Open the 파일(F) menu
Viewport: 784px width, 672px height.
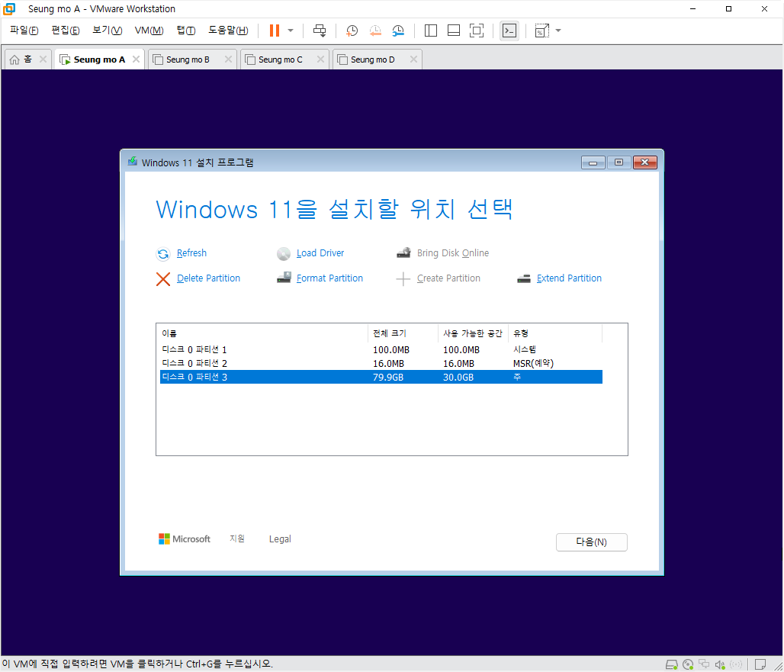pyautogui.click(x=24, y=31)
